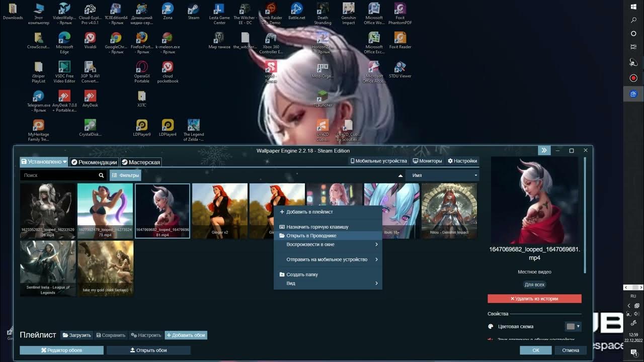This screenshot has width=644, height=362.
Task: Toggle sort direction arrow next to Имя
Action: [400, 175]
